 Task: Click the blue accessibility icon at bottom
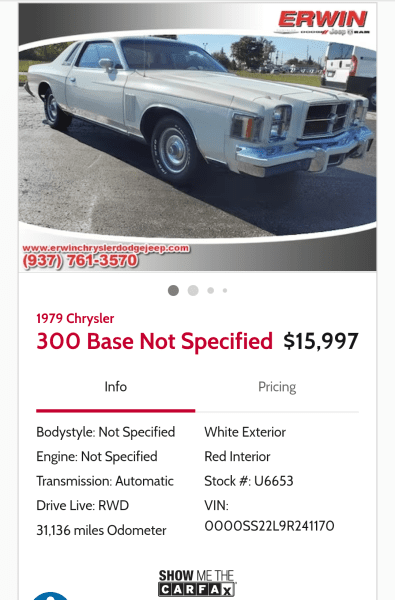(51, 596)
